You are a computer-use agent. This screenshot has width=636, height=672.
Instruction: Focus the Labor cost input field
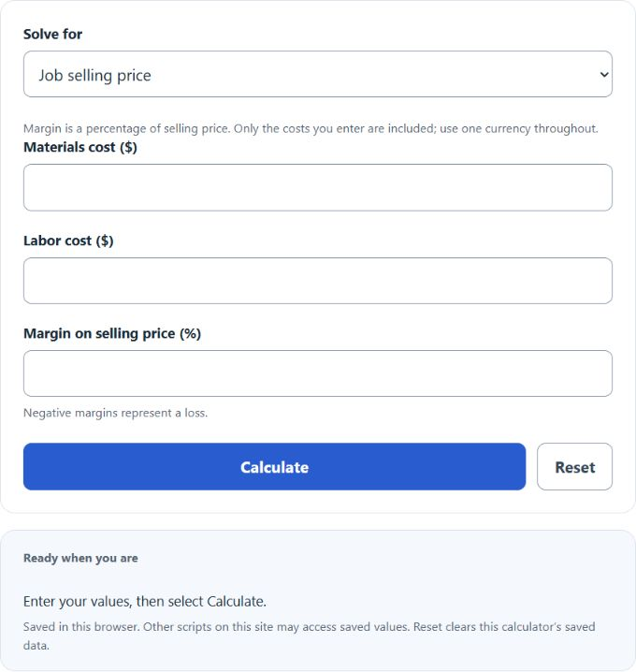point(318,281)
